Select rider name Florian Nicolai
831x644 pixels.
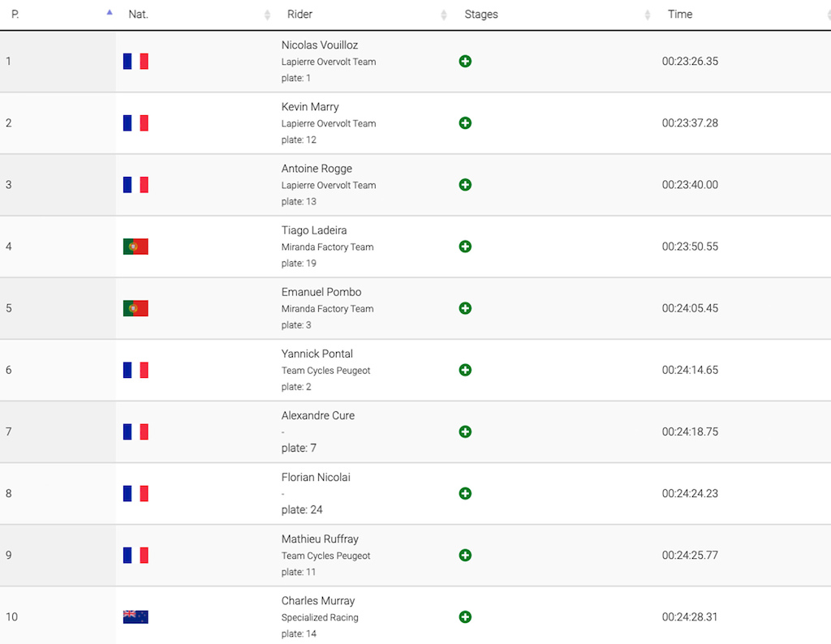(x=316, y=477)
